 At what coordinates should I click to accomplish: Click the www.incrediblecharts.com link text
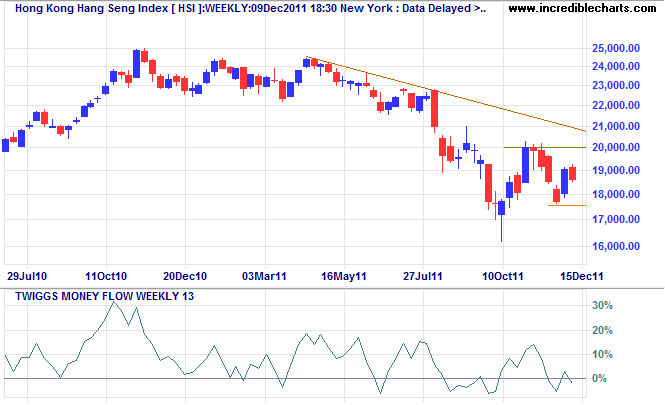point(582,8)
